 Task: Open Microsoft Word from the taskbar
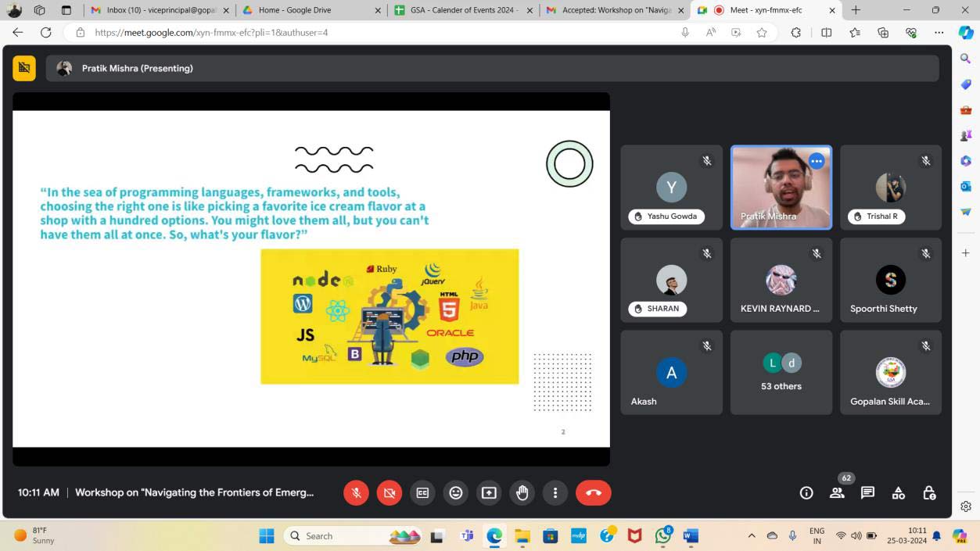tap(691, 535)
